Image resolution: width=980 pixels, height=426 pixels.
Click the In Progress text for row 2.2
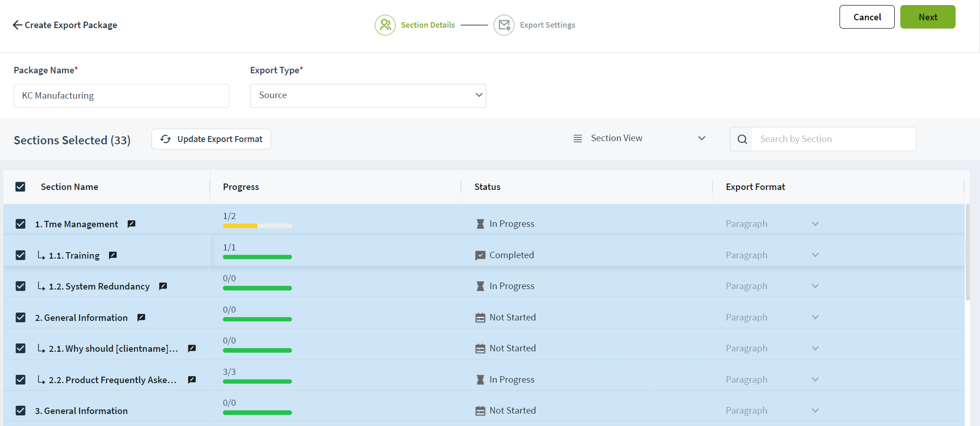[x=512, y=380]
